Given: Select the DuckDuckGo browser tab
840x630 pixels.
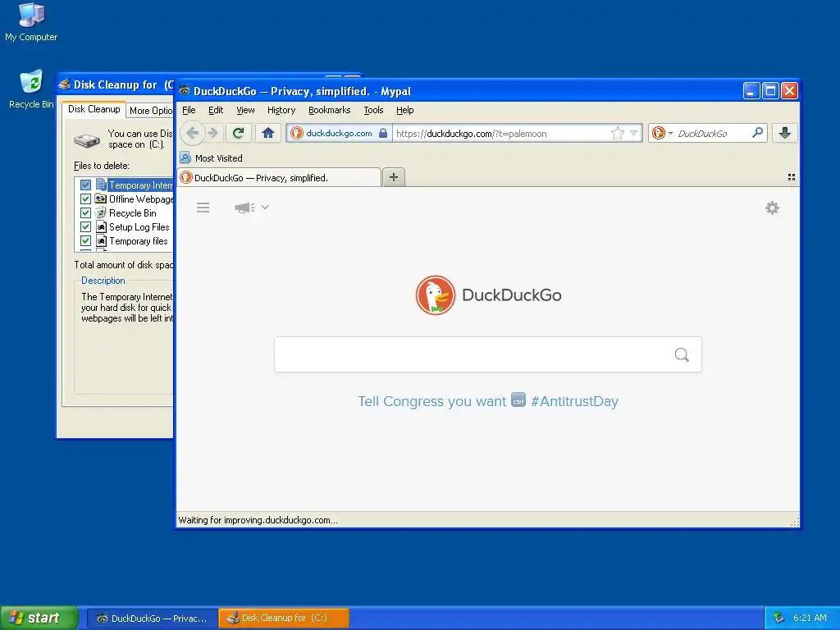Looking at the screenshot, I should point(279,177).
